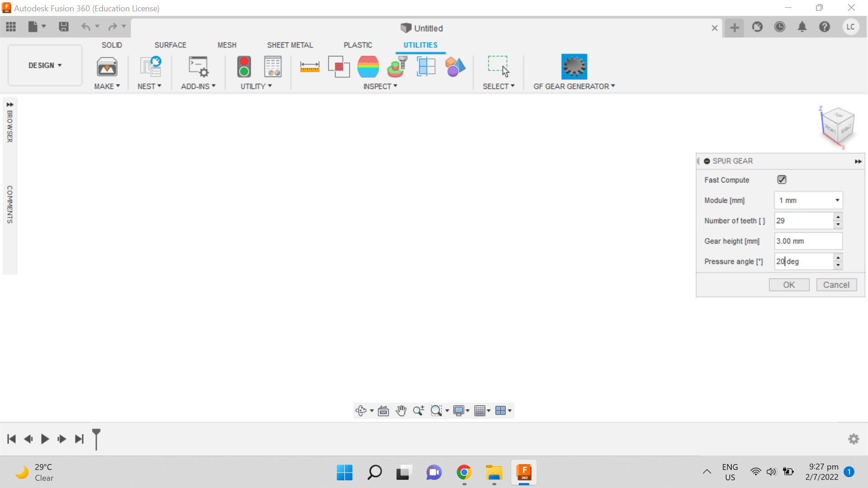Select the Measure tool icon
The width and height of the screenshot is (868, 488).
[310, 67]
